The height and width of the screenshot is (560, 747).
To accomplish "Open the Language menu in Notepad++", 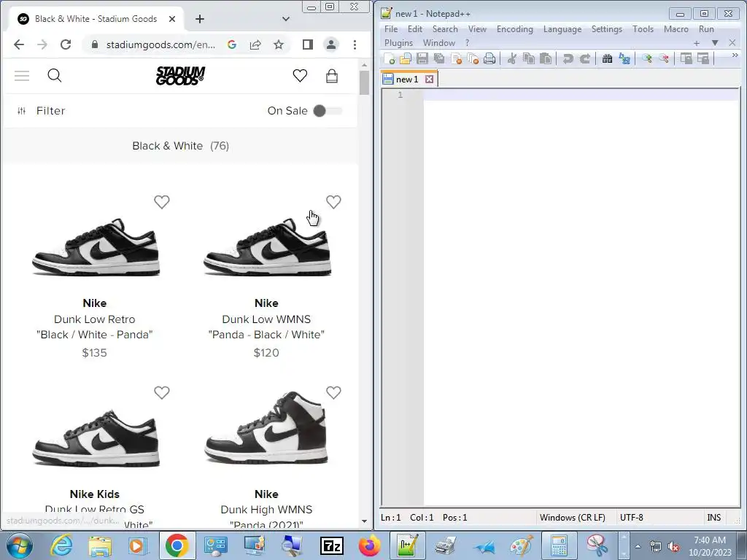I will tap(562, 29).
